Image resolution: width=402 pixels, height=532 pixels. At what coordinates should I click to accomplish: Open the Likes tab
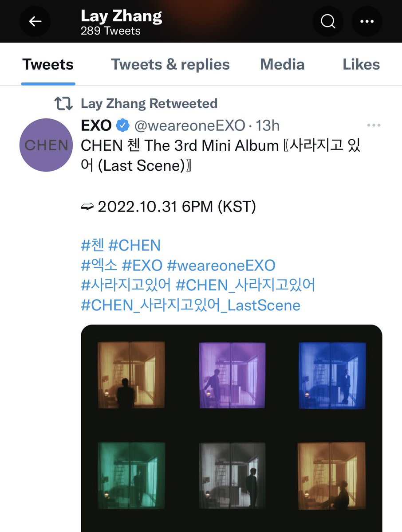(x=361, y=65)
